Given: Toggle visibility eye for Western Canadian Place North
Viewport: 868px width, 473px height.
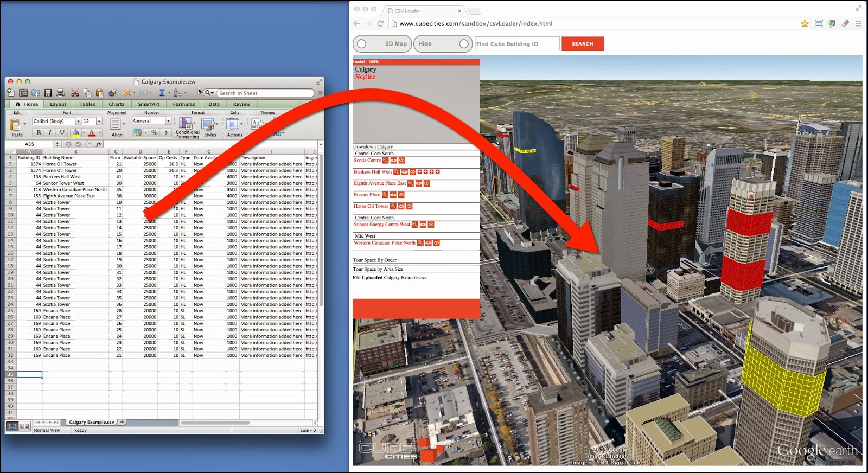Looking at the screenshot, I should click(437, 243).
